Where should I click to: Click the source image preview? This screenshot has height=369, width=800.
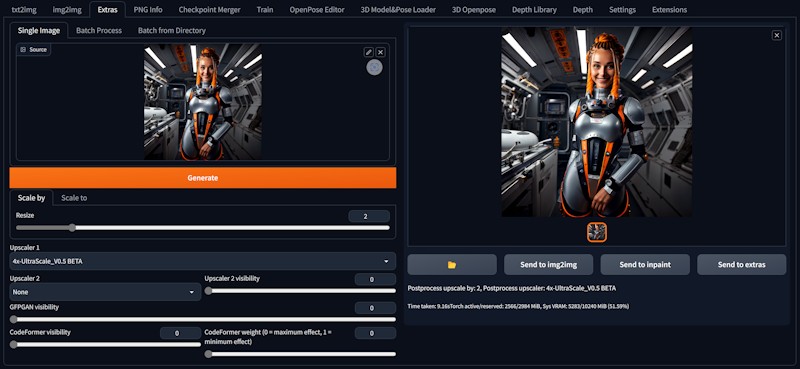tap(203, 102)
